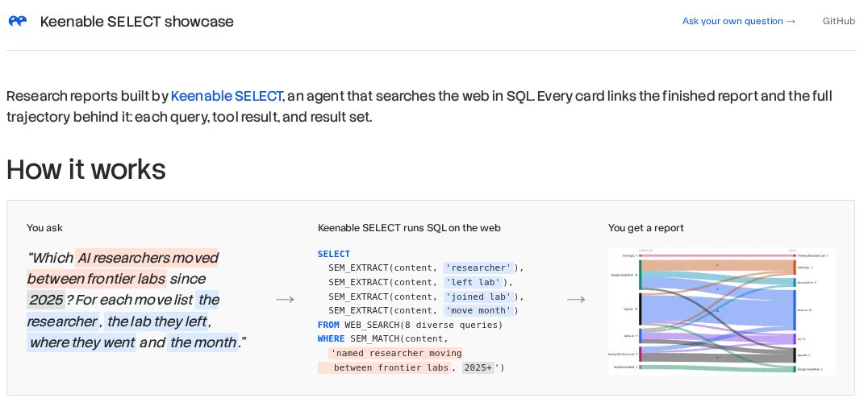The height and width of the screenshot is (419, 868).
Task: Click the 'move month' string in SQL
Action: click(x=479, y=311)
